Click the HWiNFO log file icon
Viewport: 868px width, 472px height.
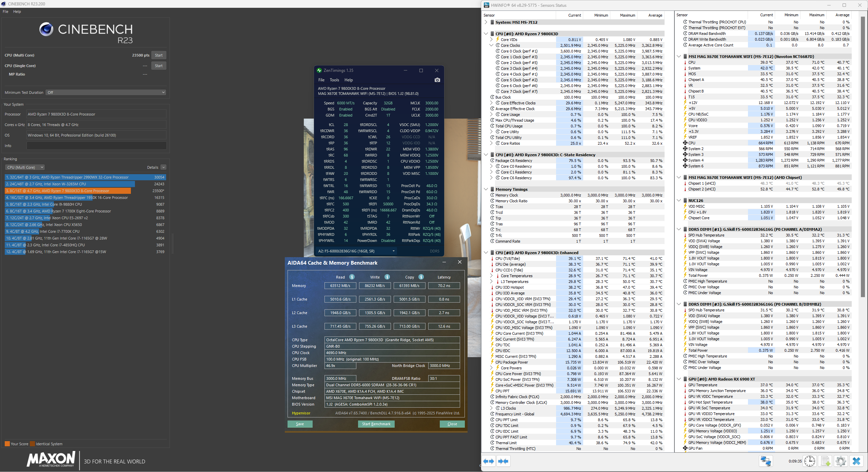[x=825, y=461]
